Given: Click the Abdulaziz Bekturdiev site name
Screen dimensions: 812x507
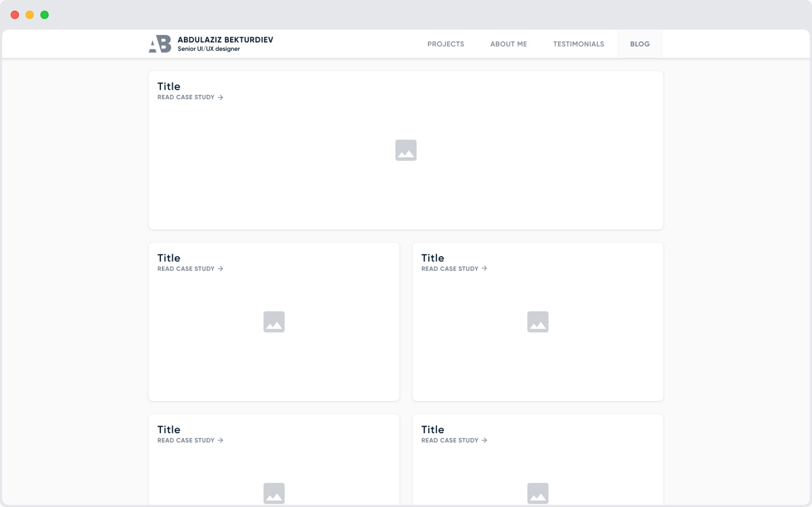Looking at the screenshot, I should point(225,40).
